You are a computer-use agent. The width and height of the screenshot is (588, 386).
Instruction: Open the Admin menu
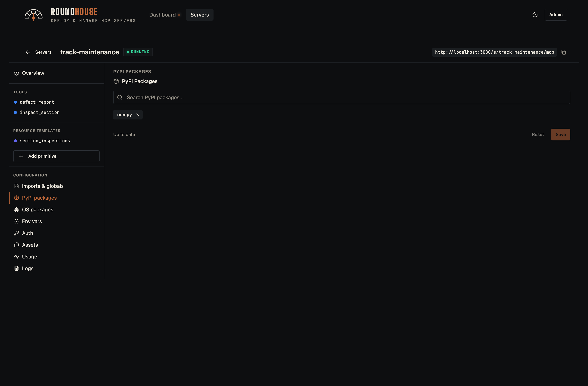[556, 15]
